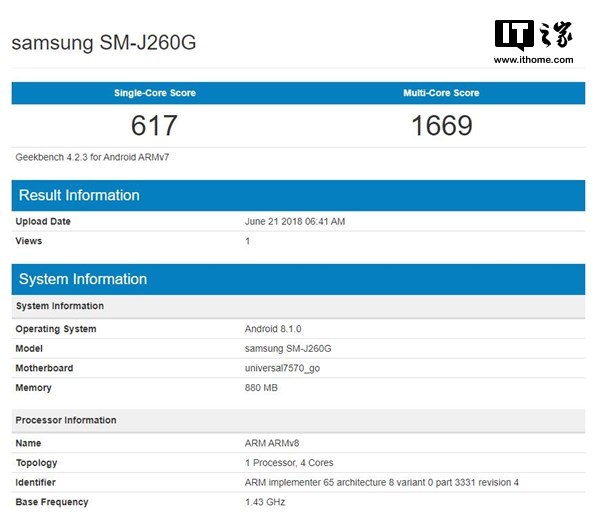
Task: Select the '1 Processor, 4 Cores' value
Action: (x=289, y=463)
